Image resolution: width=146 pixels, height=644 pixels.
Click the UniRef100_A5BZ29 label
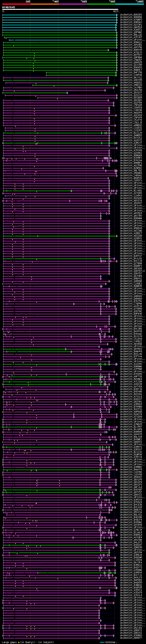(131, 85)
